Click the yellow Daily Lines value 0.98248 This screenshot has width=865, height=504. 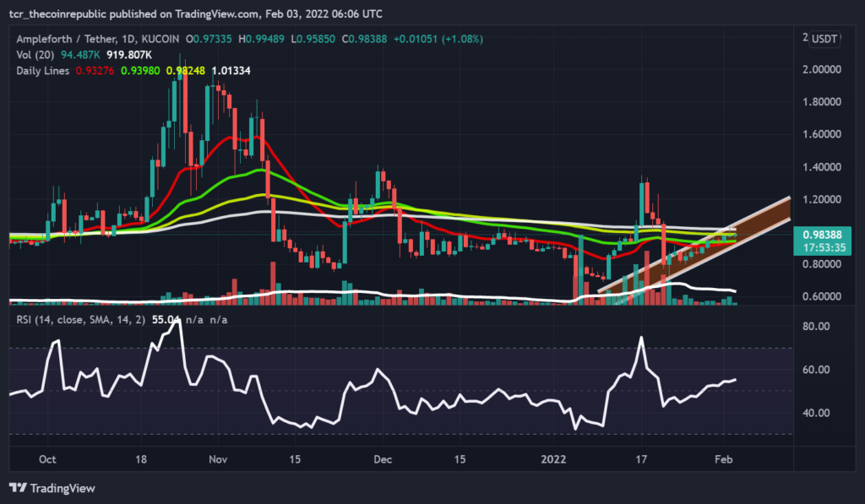coord(185,71)
